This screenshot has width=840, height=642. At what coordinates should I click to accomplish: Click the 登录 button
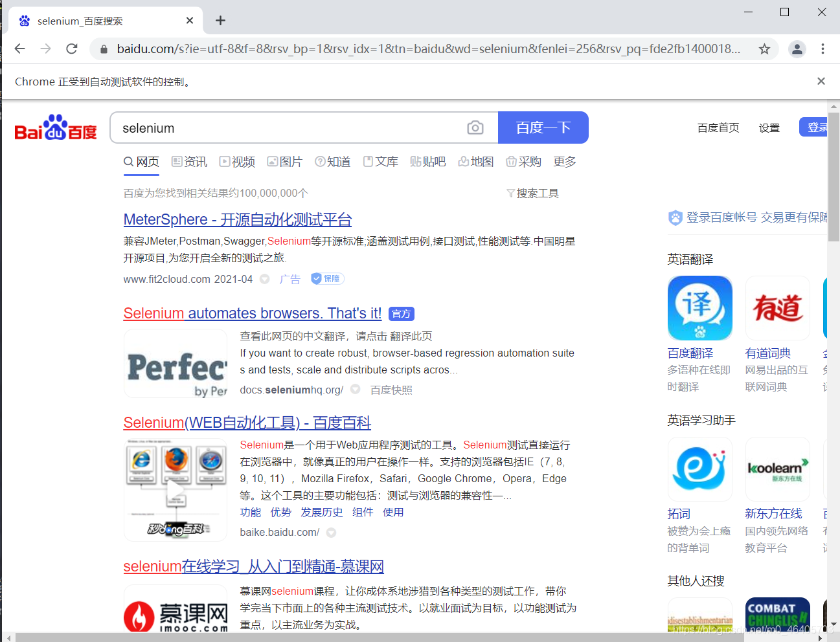(814, 127)
